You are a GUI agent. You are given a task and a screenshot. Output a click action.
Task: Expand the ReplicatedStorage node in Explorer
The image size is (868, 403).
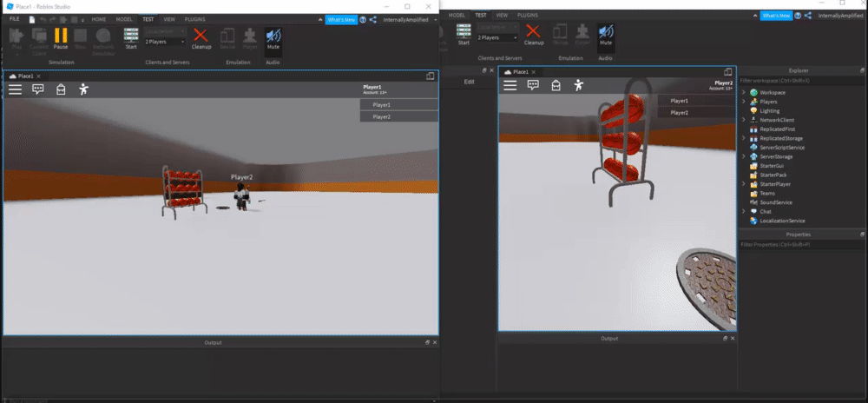pos(744,138)
